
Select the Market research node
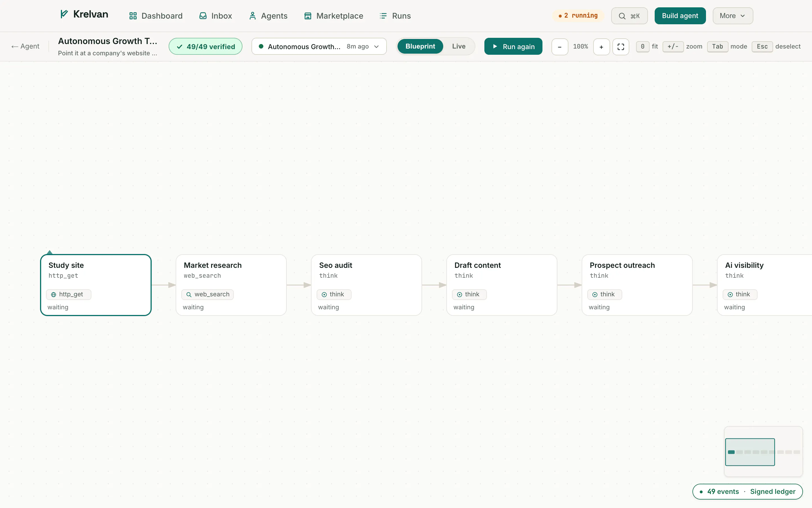pos(231,285)
